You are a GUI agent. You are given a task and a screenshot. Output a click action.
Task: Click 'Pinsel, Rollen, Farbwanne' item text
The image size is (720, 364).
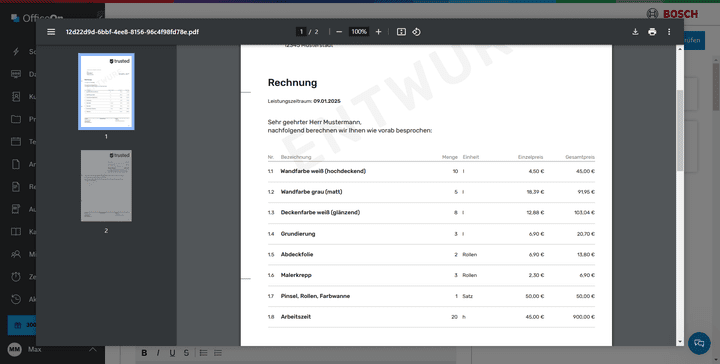tap(315, 296)
